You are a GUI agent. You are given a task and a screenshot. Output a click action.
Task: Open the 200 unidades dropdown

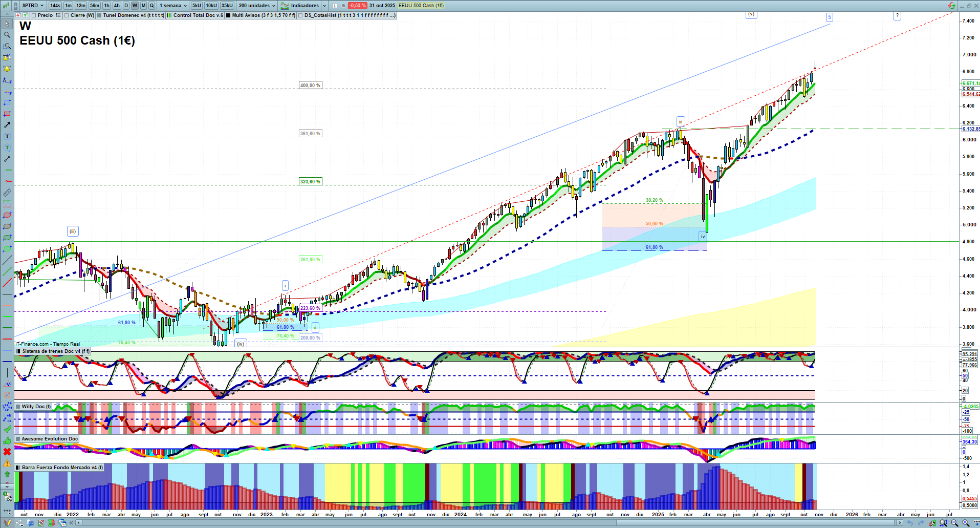(257, 6)
